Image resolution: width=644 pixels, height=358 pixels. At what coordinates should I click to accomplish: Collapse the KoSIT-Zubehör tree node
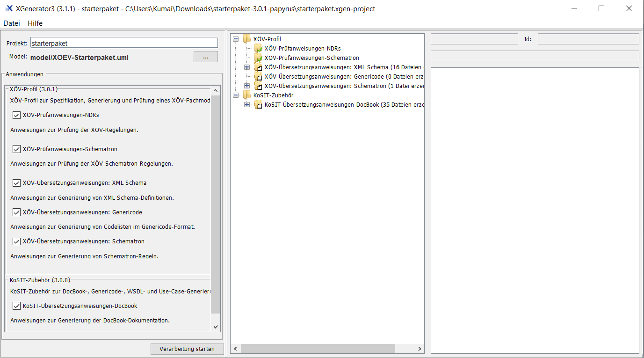coord(236,95)
